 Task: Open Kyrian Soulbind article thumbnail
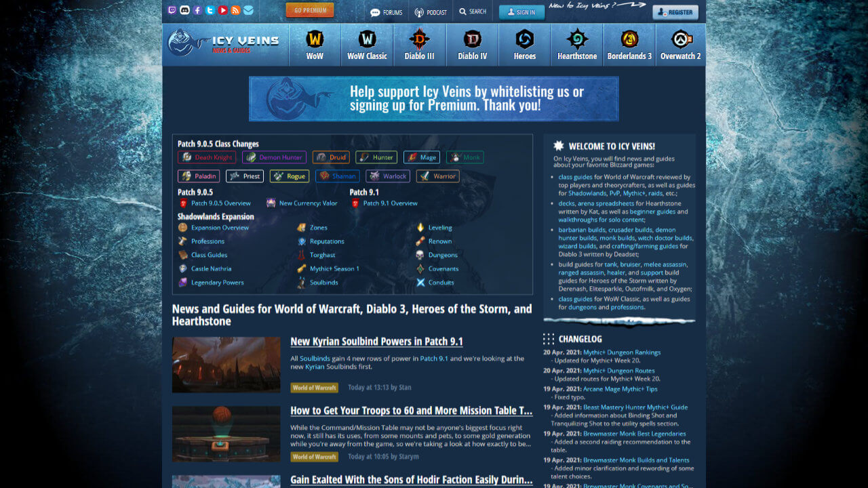pyautogui.click(x=226, y=365)
